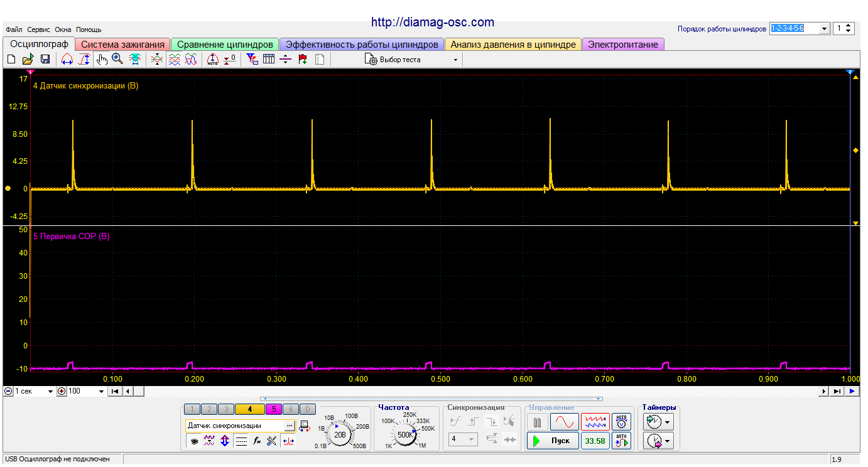The image size is (868, 467).
Task: Click the 500K frequency knob
Action: [x=406, y=434]
